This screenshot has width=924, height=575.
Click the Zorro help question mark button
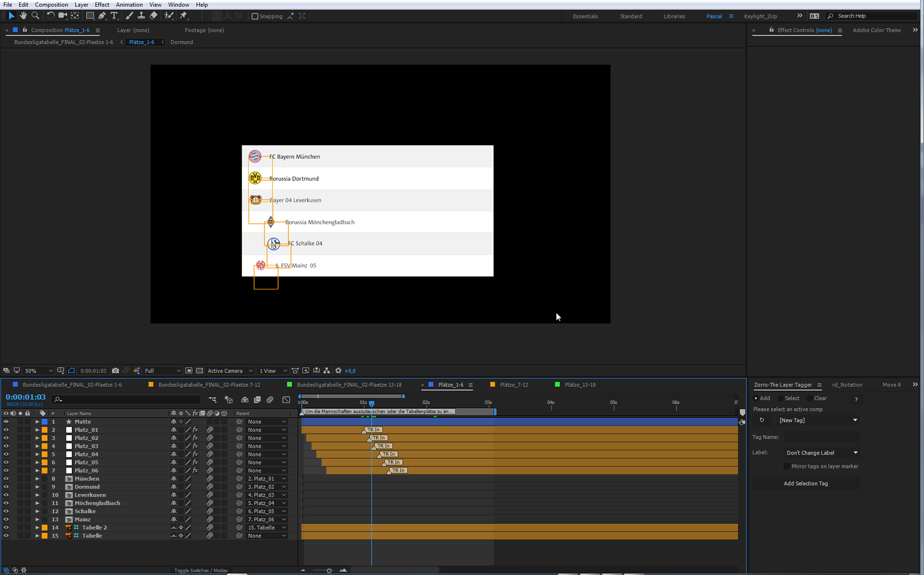click(856, 399)
